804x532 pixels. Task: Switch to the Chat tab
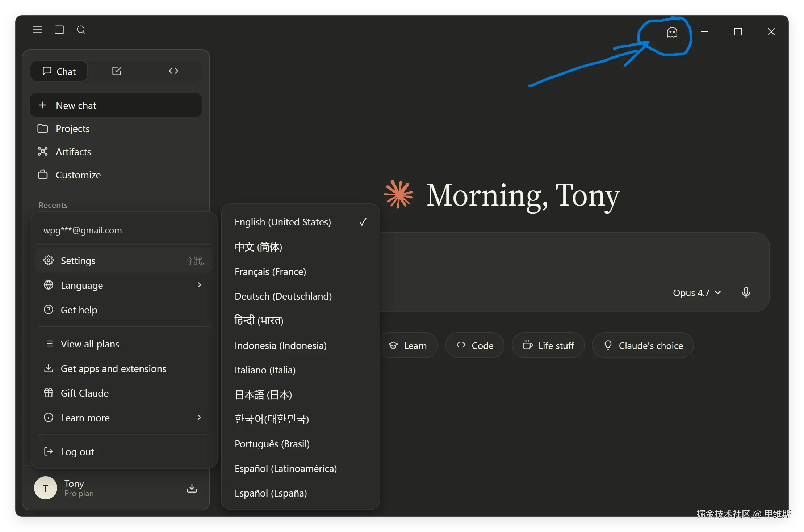tap(59, 71)
